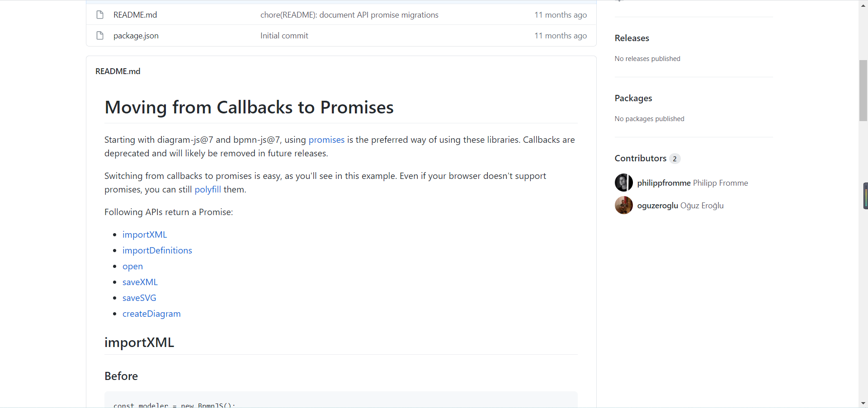Screen dimensions: 868x408
Task: Open the polyfill link
Action: (208, 189)
